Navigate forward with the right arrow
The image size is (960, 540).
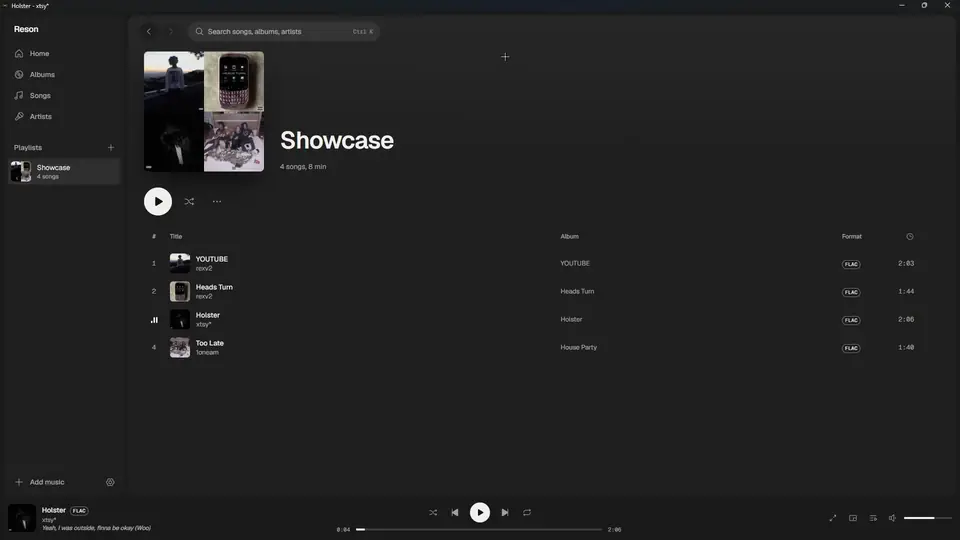coord(171,32)
